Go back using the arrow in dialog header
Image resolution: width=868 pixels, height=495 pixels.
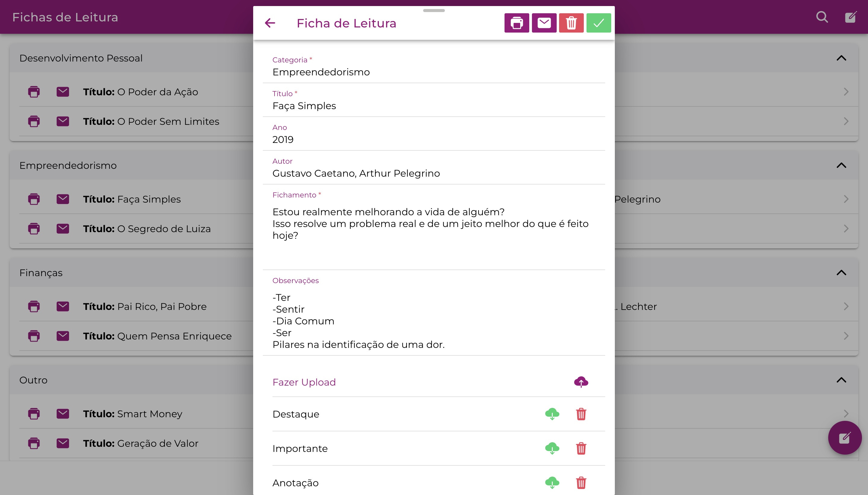point(270,23)
